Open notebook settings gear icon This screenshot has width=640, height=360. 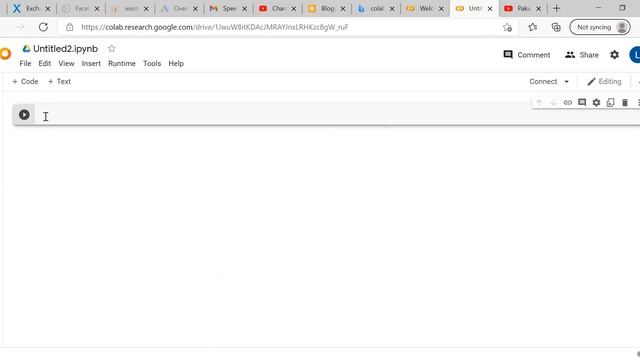click(614, 55)
